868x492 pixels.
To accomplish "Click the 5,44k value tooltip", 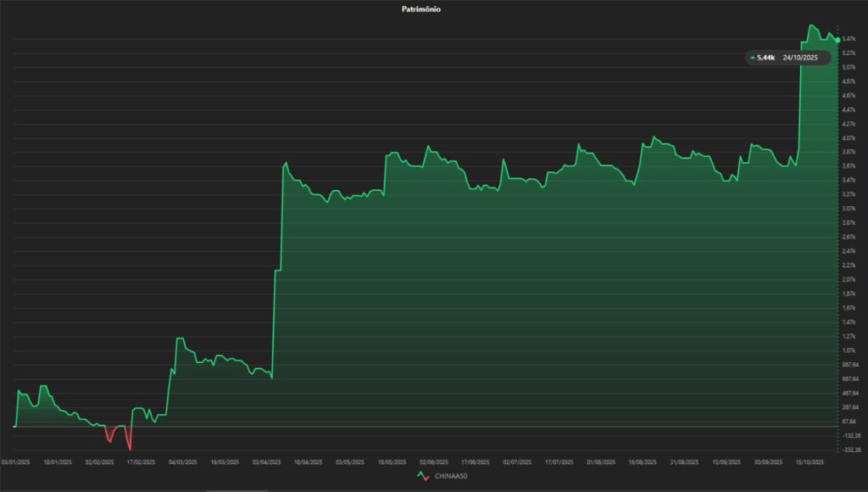I will [766, 58].
